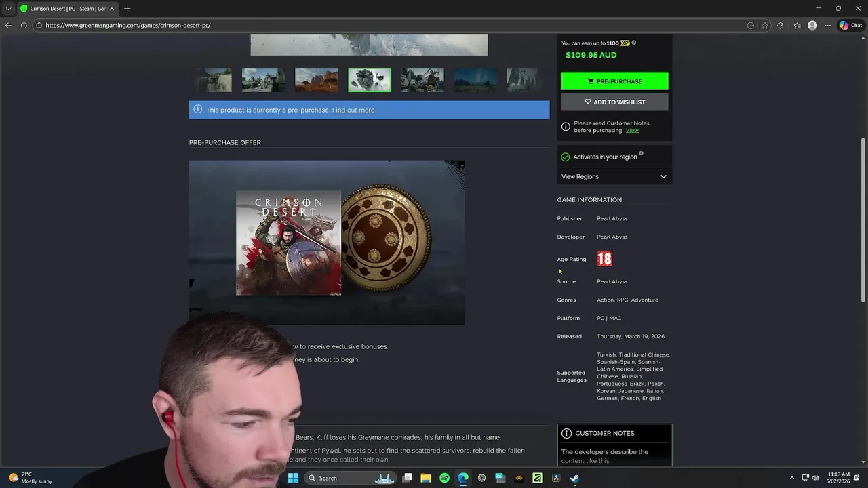Close the Crimson Desert browser tab
Image resolution: width=868 pixels, height=488 pixels.
112,8
